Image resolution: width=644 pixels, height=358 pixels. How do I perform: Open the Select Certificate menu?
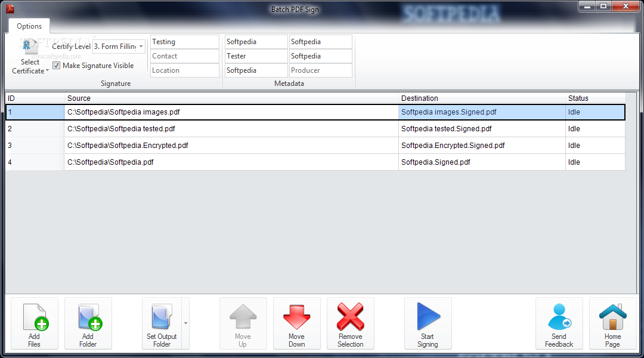coord(30,57)
